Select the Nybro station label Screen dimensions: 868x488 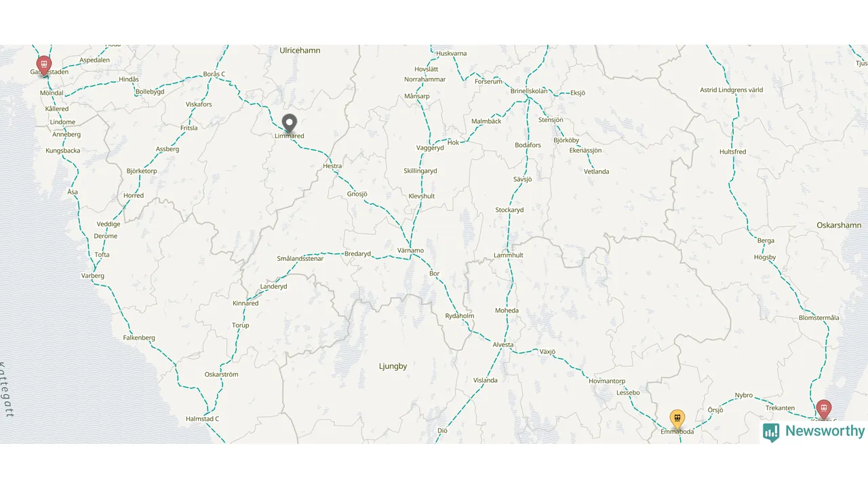(744, 395)
